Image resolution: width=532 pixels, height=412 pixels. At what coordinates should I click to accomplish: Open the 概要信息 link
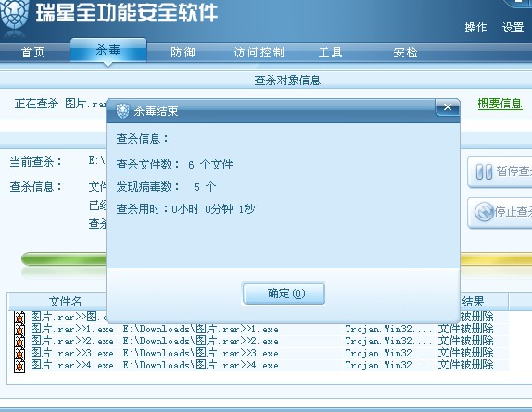pos(500,104)
